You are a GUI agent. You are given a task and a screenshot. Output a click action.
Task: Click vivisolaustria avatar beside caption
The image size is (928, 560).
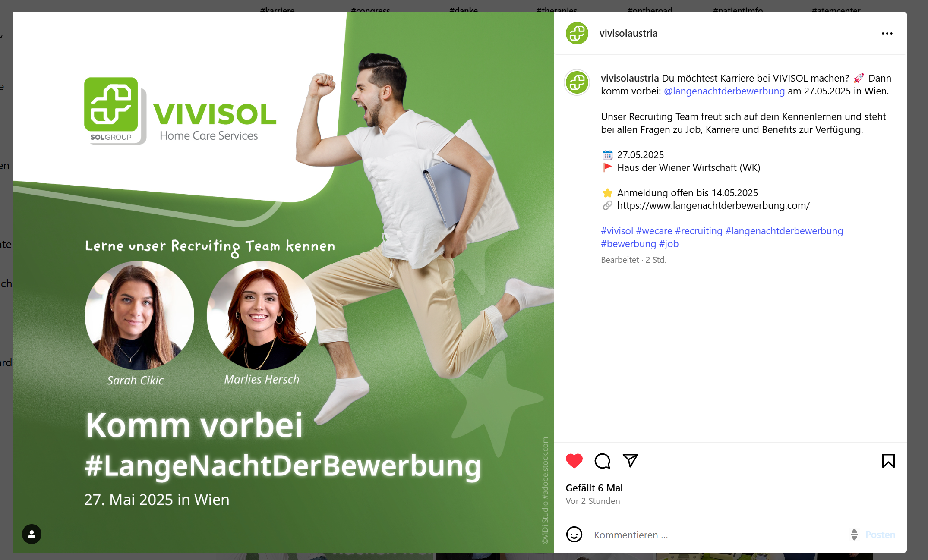point(577,82)
